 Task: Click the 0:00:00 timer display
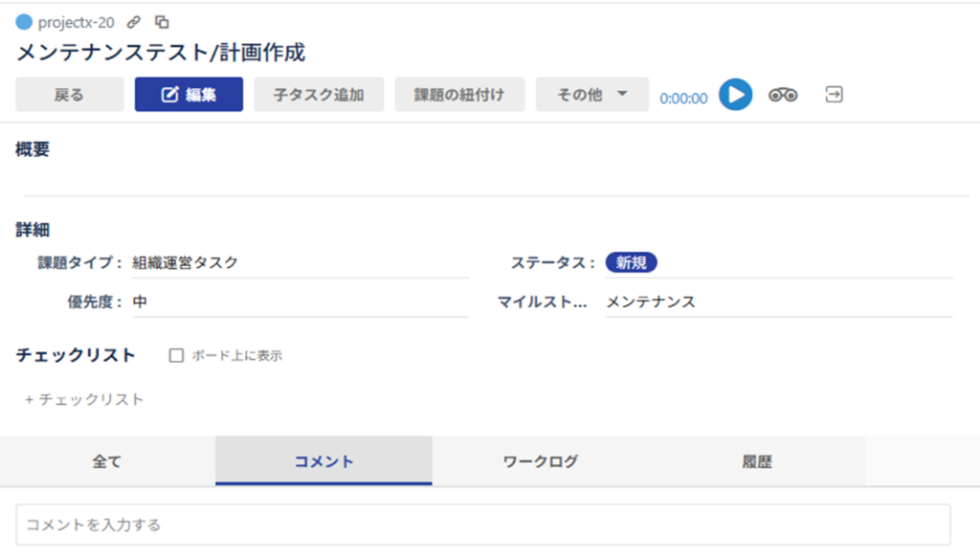pyautogui.click(x=683, y=99)
